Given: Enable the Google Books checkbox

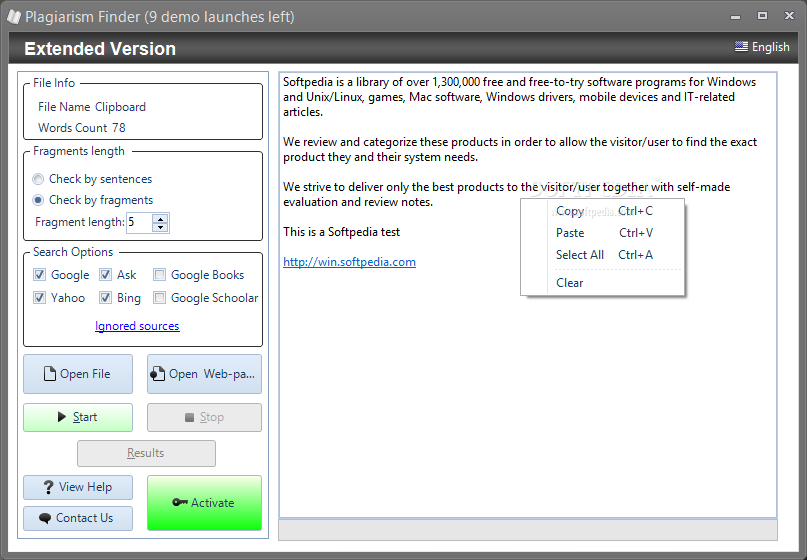Looking at the screenshot, I should [160, 275].
